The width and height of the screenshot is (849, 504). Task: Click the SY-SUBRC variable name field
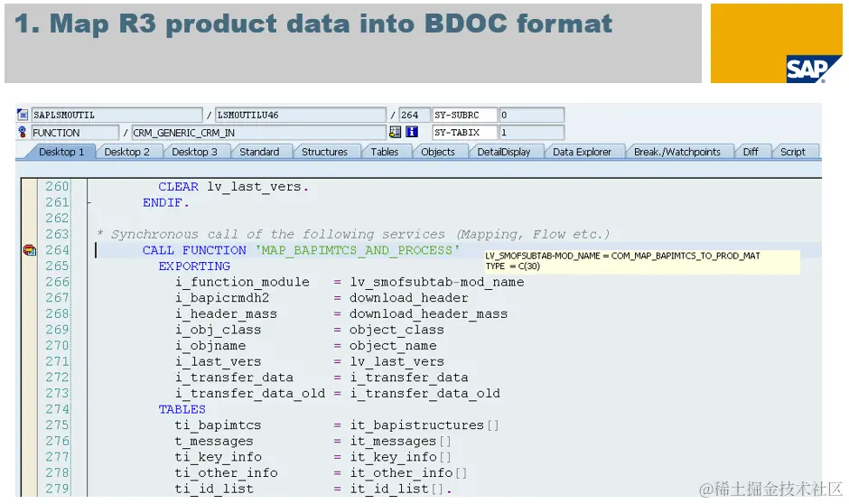tap(464, 115)
